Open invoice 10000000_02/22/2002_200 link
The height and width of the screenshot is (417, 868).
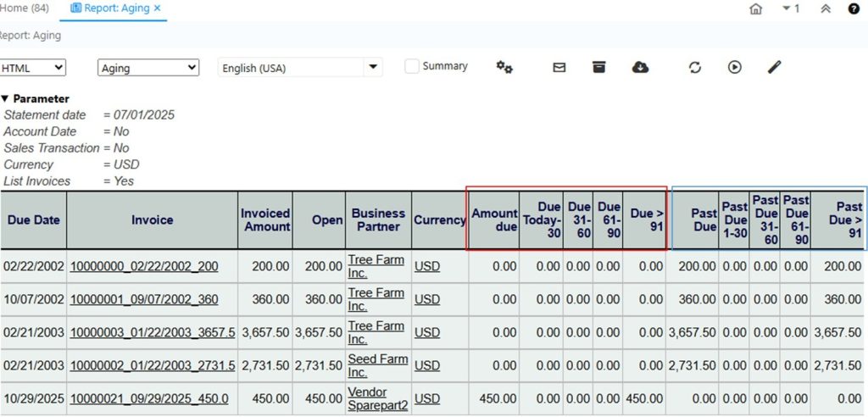[143, 266]
